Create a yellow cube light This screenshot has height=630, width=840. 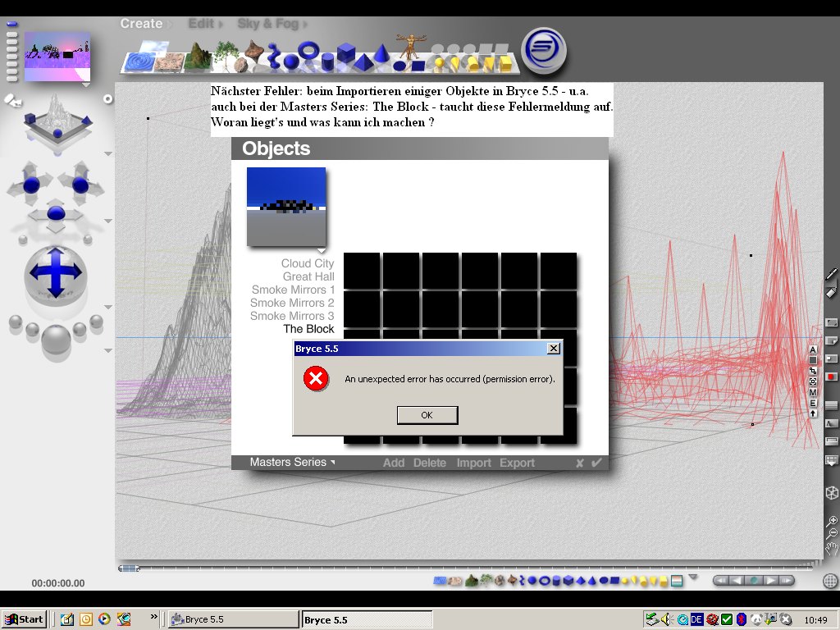click(505, 63)
